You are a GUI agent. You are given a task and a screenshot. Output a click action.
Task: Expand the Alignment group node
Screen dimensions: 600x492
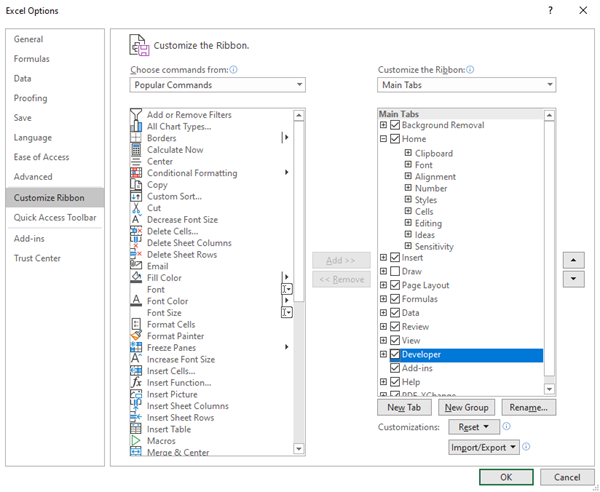[x=408, y=176]
